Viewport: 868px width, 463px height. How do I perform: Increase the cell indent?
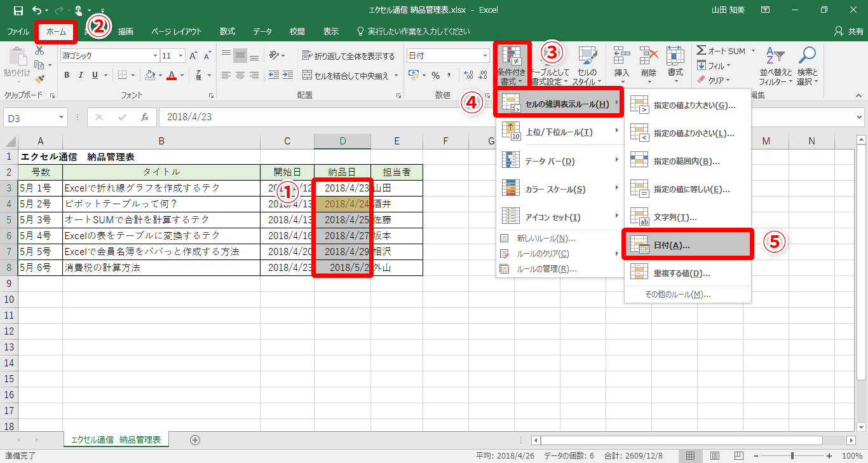pyautogui.click(x=289, y=75)
